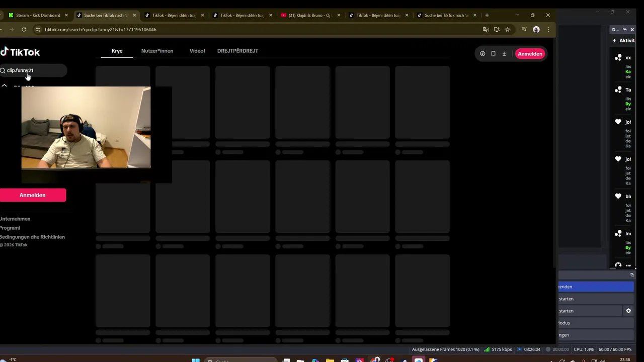The image size is (644, 362).
Task: Open OBS settings gear next to starten button
Action: (628, 311)
